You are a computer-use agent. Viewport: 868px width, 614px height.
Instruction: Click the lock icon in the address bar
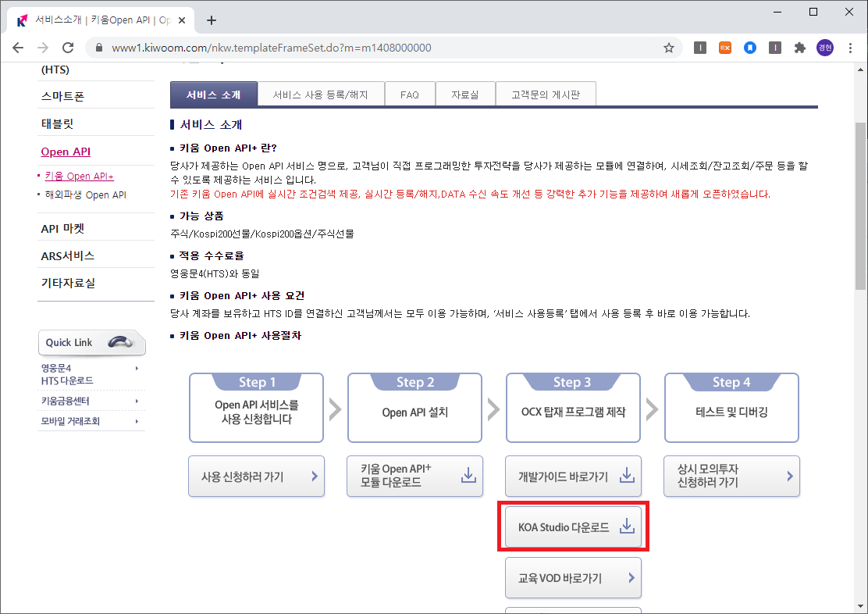coord(98,48)
